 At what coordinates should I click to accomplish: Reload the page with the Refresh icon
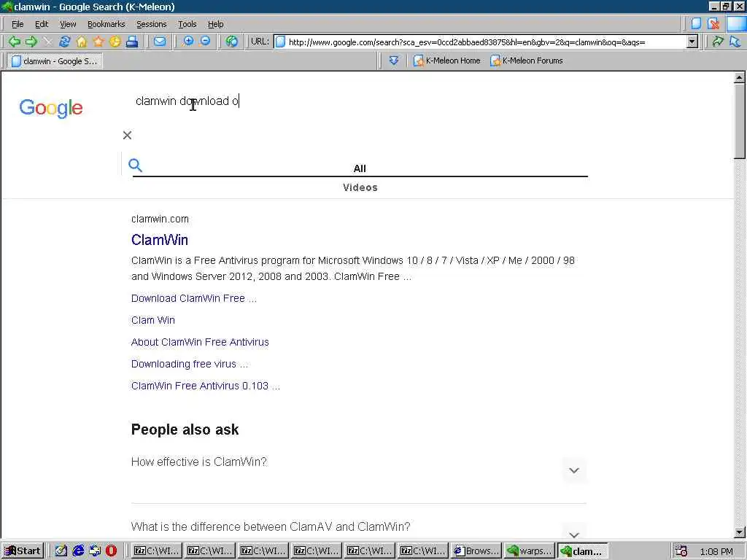tap(64, 42)
